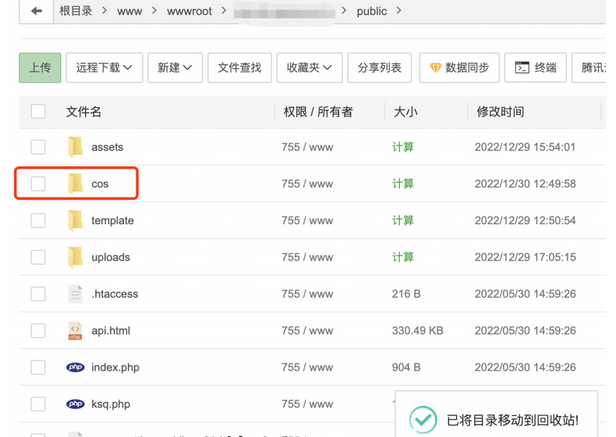Click the chevron after 根目录 in path
The width and height of the screenshot is (616, 437).
tap(104, 11)
